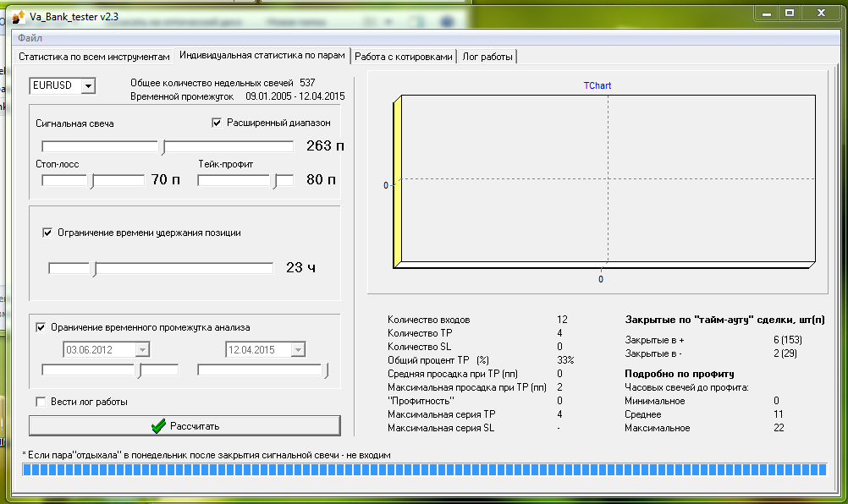Click the Закрытые в + value 6 (153)
The image size is (848, 504).
pyautogui.click(x=787, y=340)
